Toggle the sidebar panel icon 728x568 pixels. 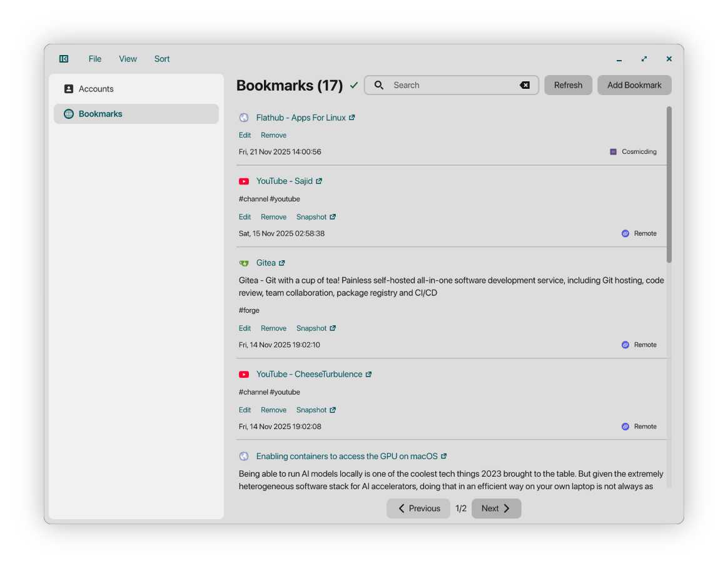pos(64,59)
